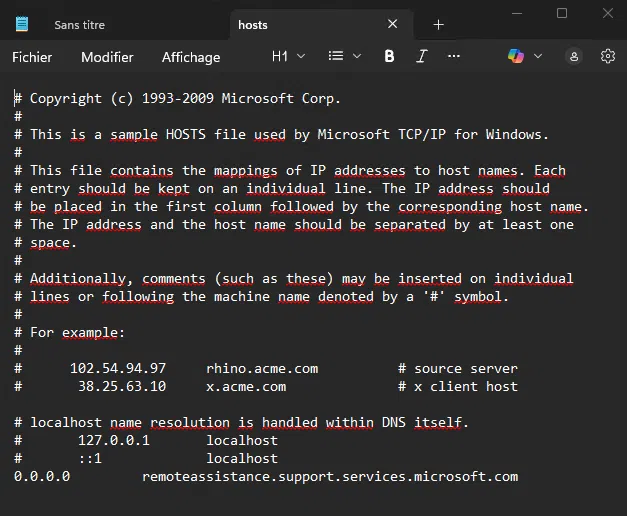Screen dimensions: 627x516
Task: Click the Notepad app icon in title bar
Action: point(22,24)
